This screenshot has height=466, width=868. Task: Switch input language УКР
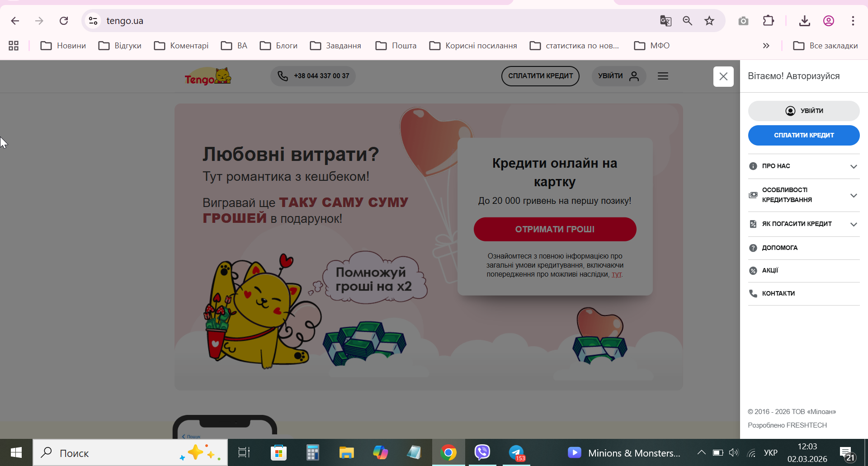pyautogui.click(x=770, y=452)
